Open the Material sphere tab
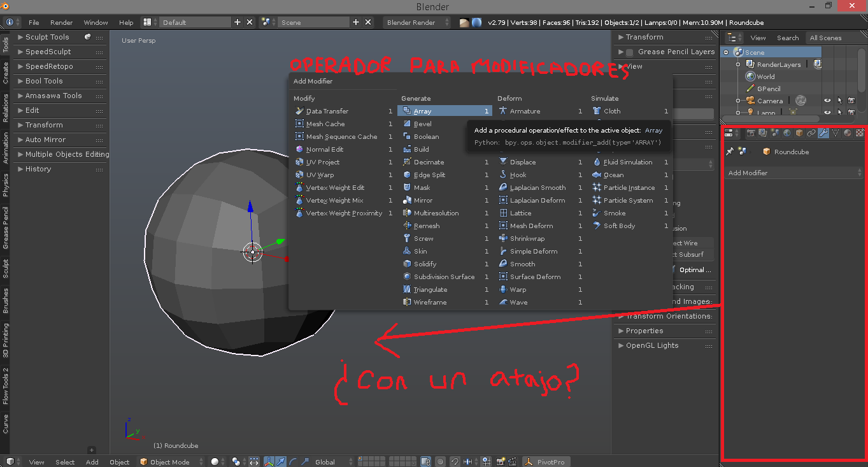The width and height of the screenshot is (868, 467). pos(848,133)
